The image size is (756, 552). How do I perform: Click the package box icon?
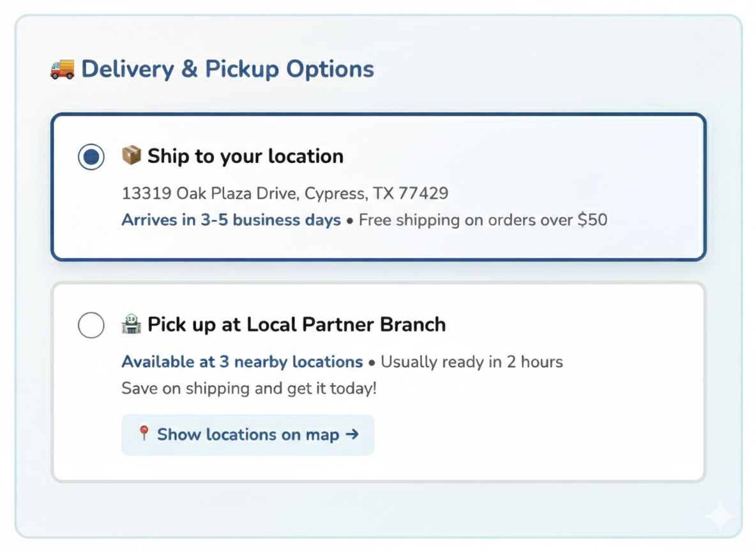pos(132,155)
